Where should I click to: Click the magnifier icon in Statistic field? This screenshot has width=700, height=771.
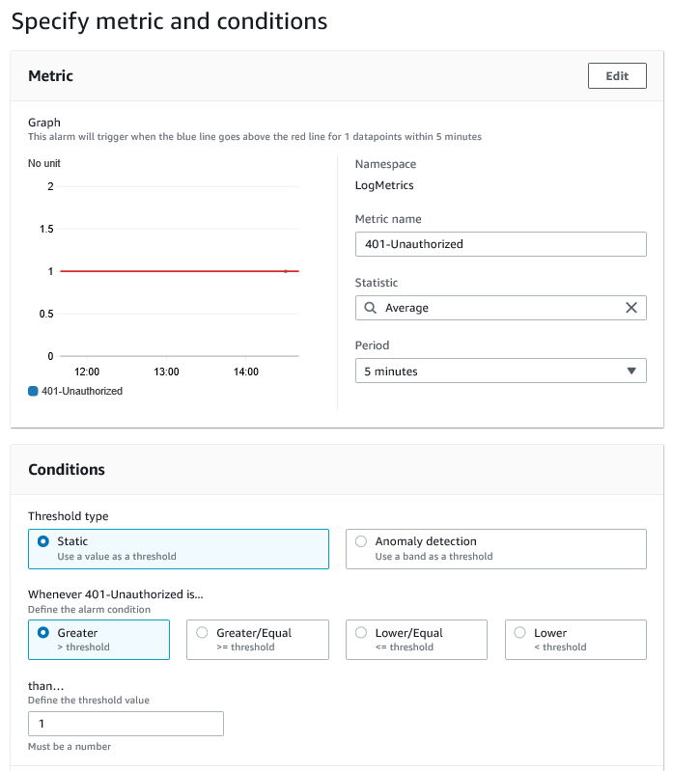coord(371,308)
